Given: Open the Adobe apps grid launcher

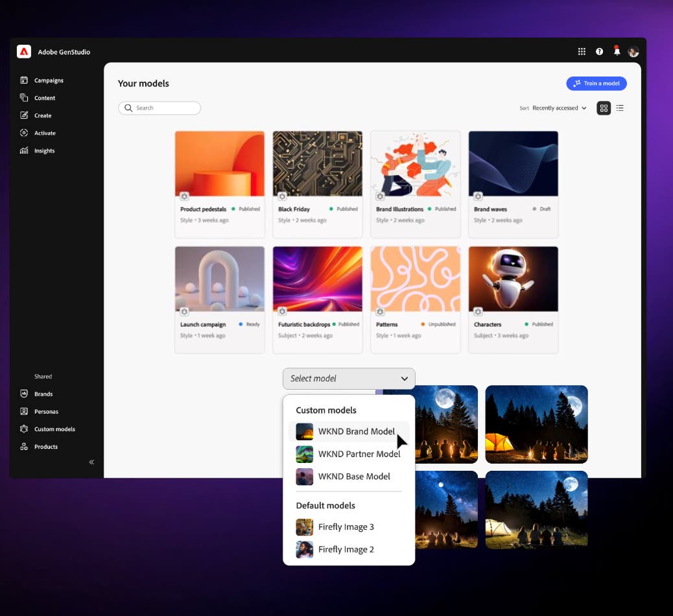Looking at the screenshot, I should point(582,51).
